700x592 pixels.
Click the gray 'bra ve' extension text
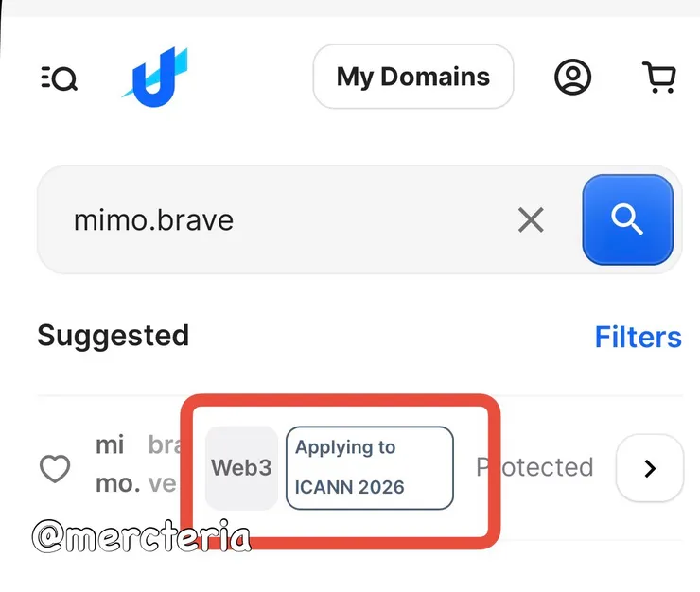(x=161, y=465)
